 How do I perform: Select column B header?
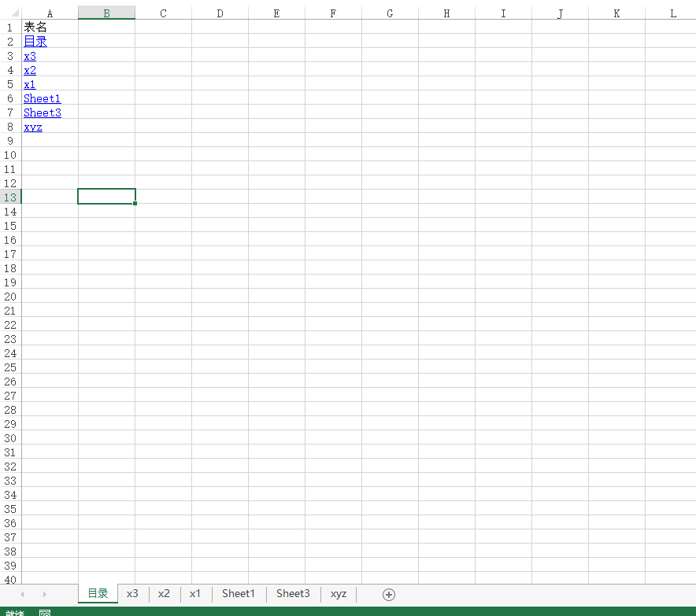click(x=106, y=13)
